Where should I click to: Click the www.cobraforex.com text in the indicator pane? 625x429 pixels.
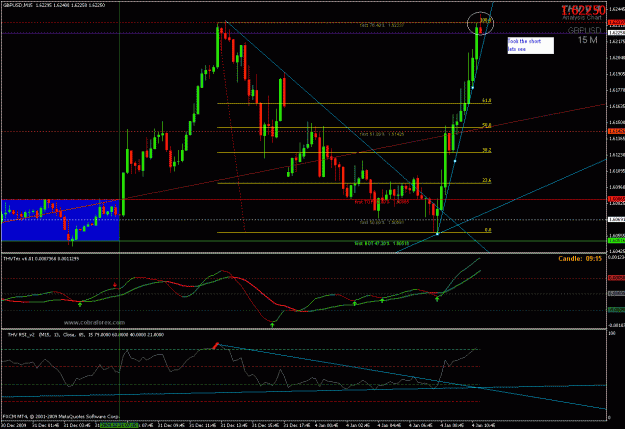click(x=94, y=322)
